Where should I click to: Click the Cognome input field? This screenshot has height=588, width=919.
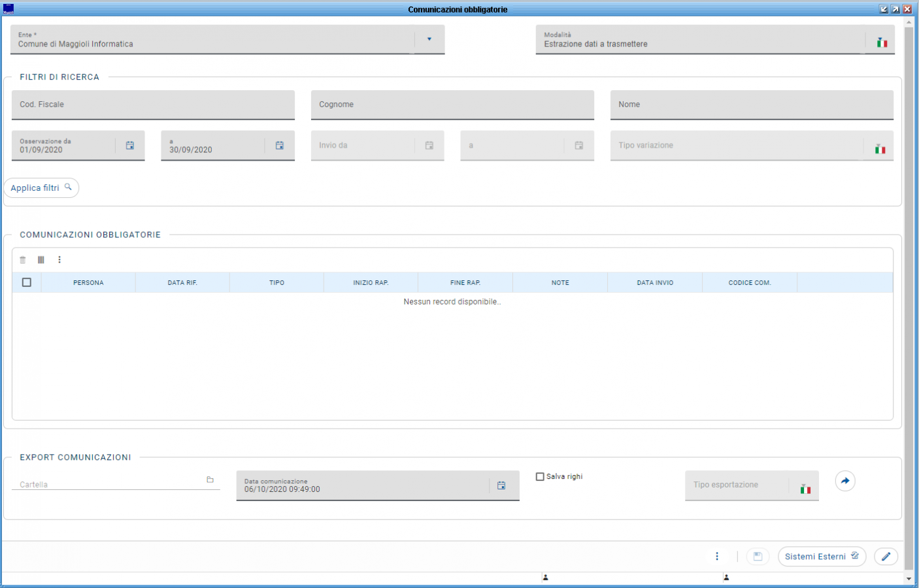[x=452, y=105]
